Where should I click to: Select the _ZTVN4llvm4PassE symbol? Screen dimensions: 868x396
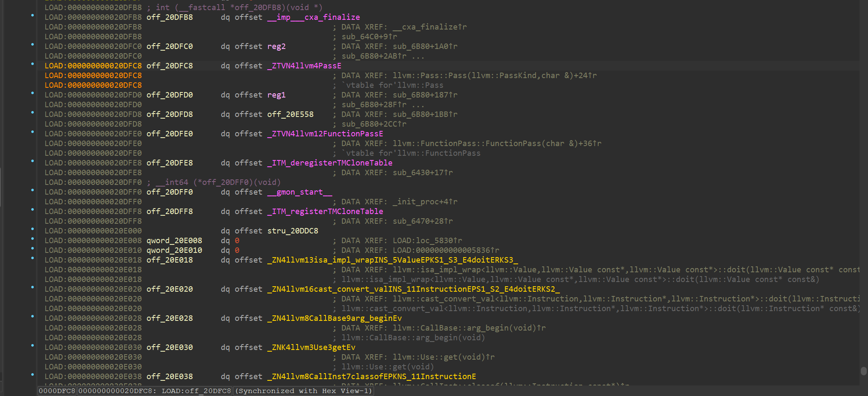[304, 66]
